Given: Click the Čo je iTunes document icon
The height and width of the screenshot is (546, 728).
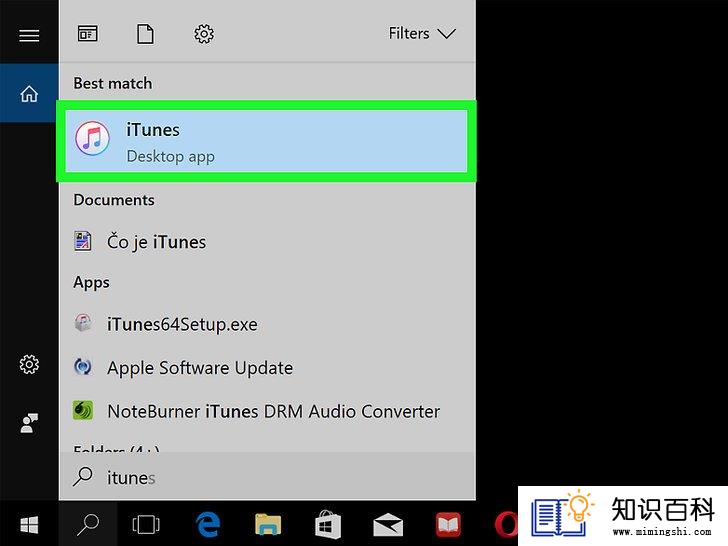Looking at the screenshot, I should 83,241.
